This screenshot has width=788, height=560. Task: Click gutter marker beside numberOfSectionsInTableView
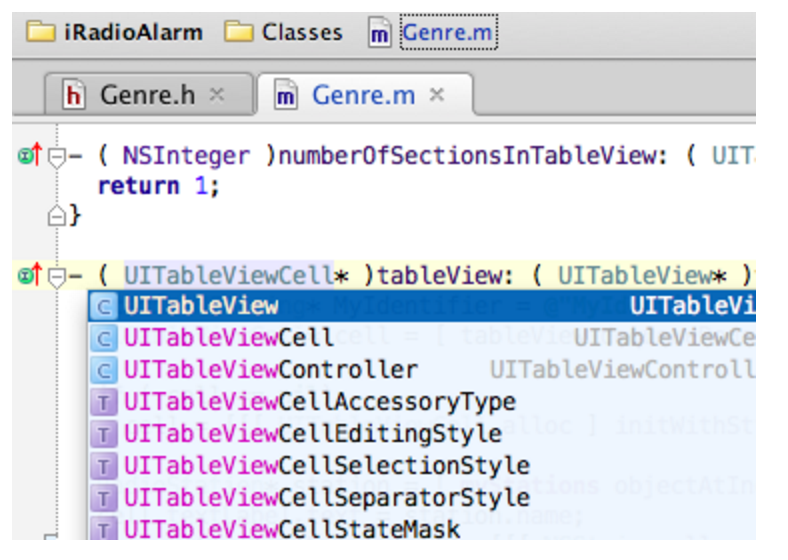click(30, 155)
